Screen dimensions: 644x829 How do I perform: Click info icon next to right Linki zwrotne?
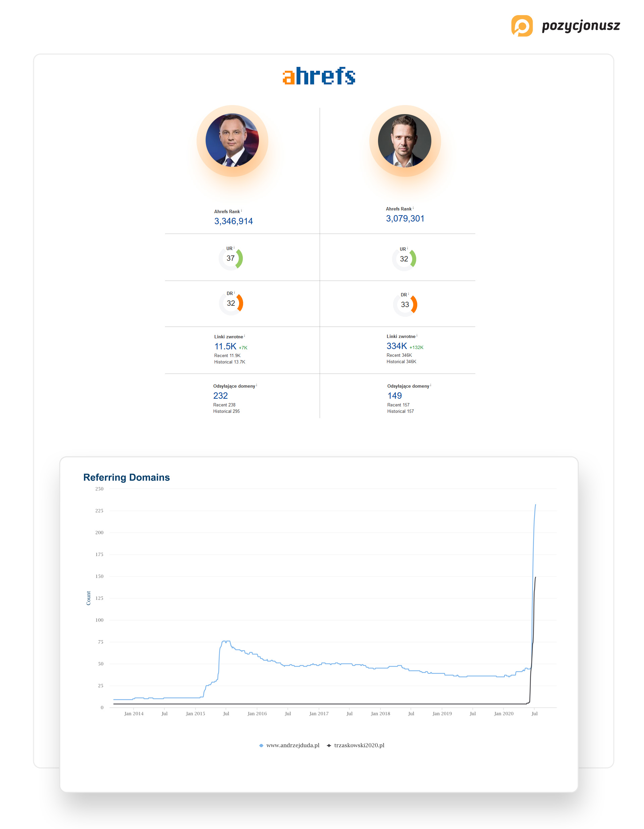pos(417,335)
